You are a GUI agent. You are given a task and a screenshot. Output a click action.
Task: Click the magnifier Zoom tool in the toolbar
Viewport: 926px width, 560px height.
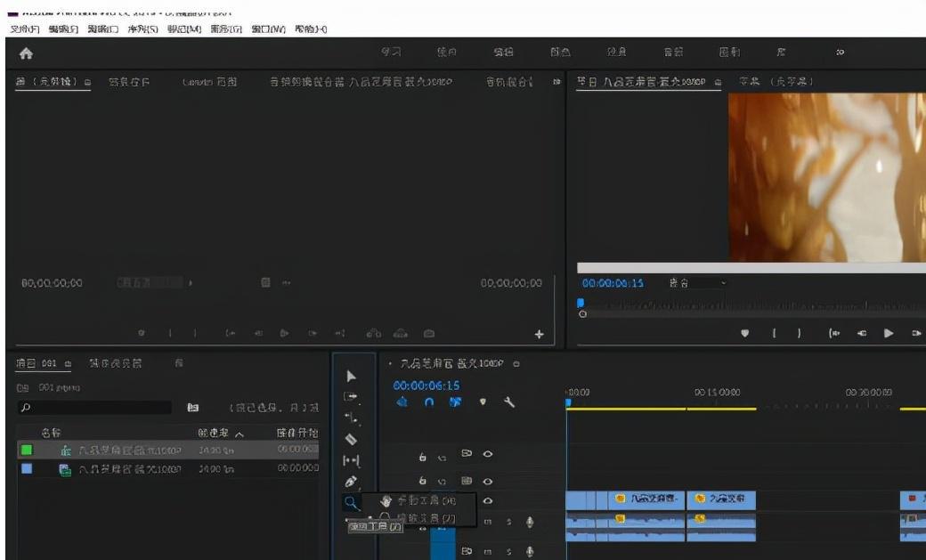[352, 503]
